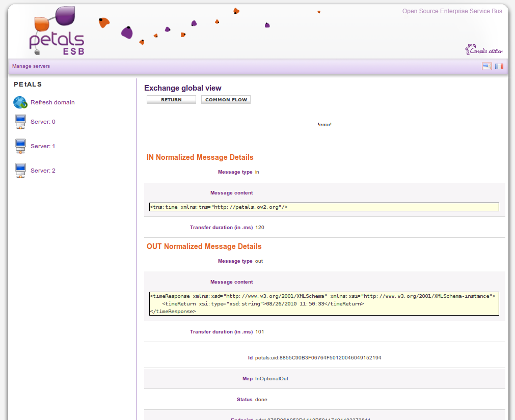Click the OUT Normalized Message Details heading
The width and height of the screenshot is (515, 420).
point(204,246)
